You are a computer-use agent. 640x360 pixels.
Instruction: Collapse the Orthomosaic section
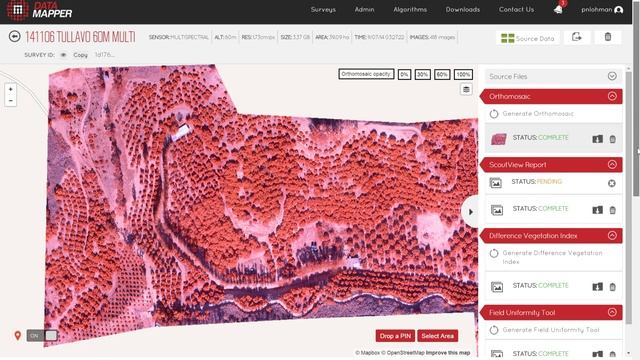point(612,96)
